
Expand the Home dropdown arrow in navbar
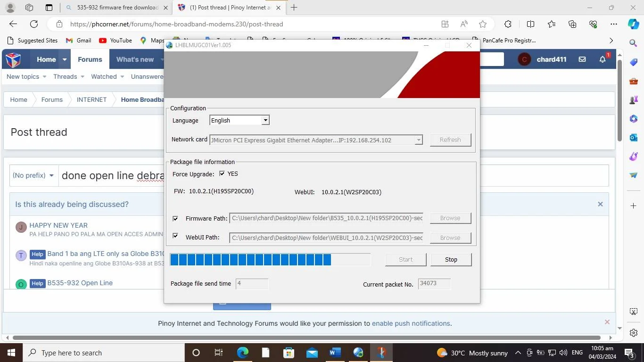click(65, 59)
